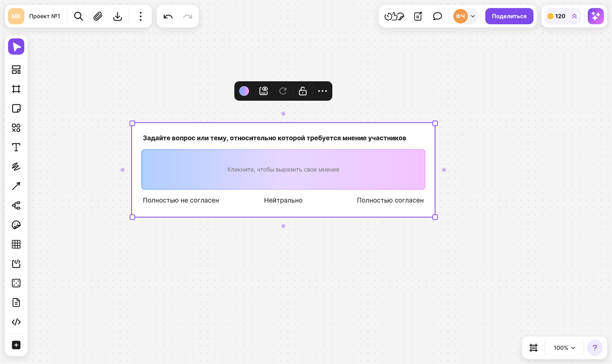Click the Полностью согласен label
This screenshot has height=364, width=612.
pyautogui.click(x=390, y=200)
